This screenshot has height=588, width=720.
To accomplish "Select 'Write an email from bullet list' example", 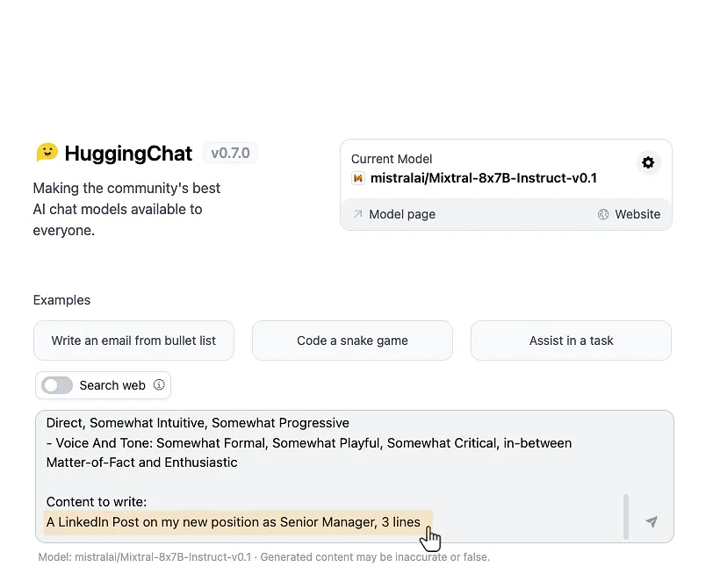I will coord(133,341).
